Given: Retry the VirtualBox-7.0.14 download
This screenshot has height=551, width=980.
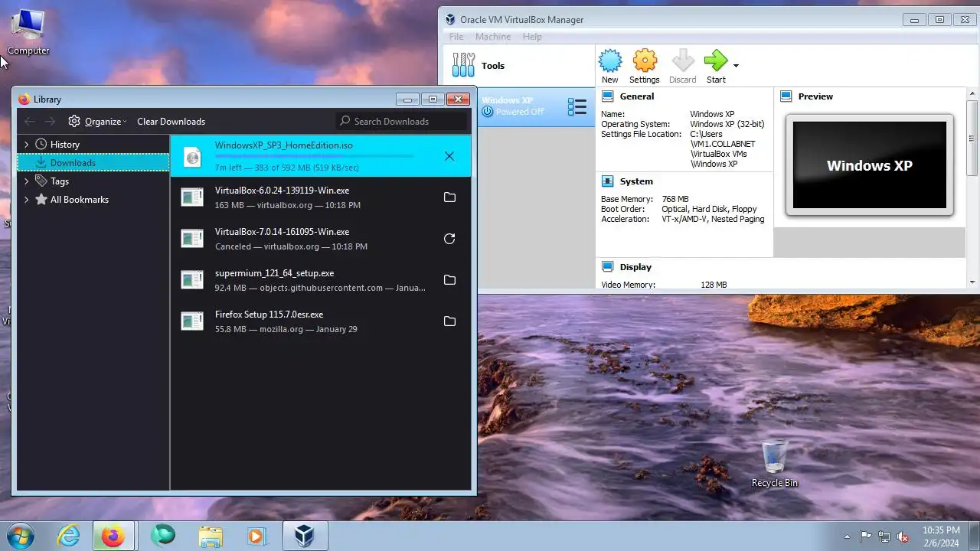Looking at the screenshot, I should 449,239.
